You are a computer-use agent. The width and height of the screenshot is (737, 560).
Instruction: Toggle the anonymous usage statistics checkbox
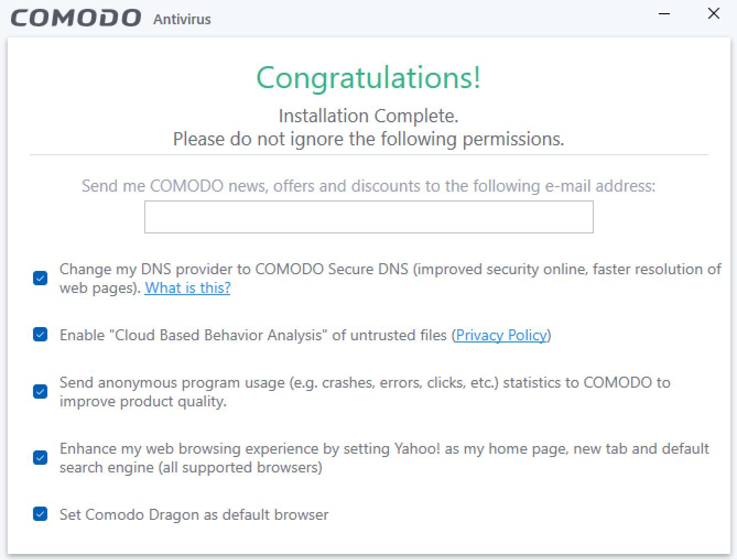(40, 392)
